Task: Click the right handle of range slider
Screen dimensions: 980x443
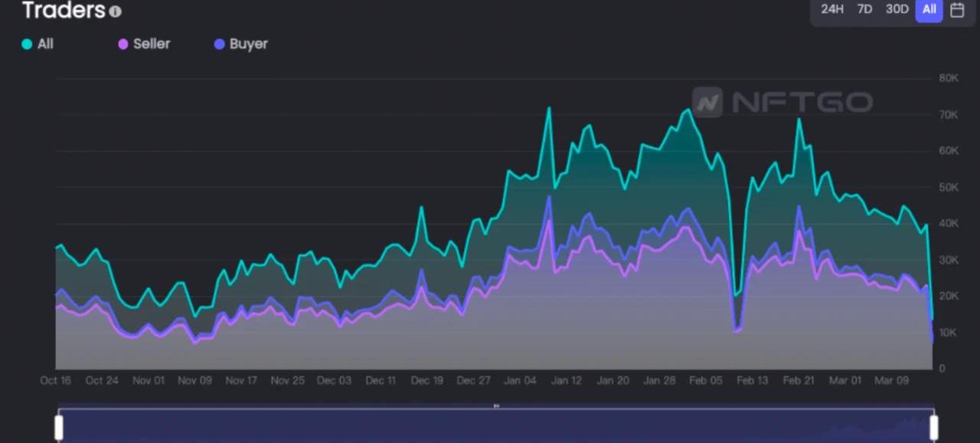Action: [933, 427]
